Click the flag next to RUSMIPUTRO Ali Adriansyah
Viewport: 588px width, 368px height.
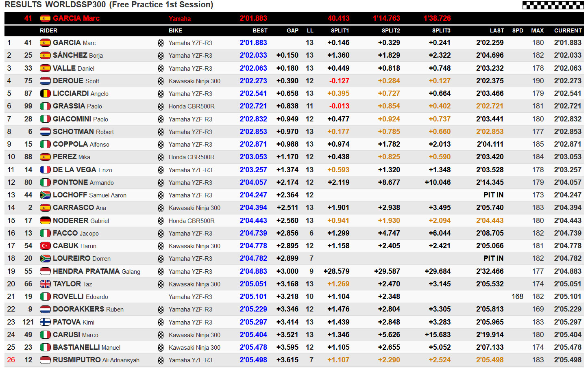click(x=45, y=360)
